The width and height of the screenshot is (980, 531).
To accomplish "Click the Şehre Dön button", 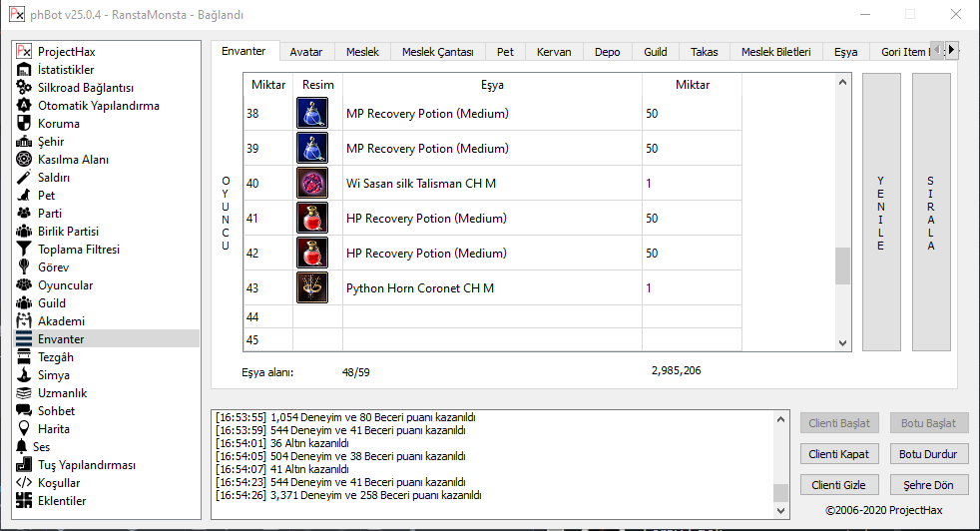I will [928, 485].
